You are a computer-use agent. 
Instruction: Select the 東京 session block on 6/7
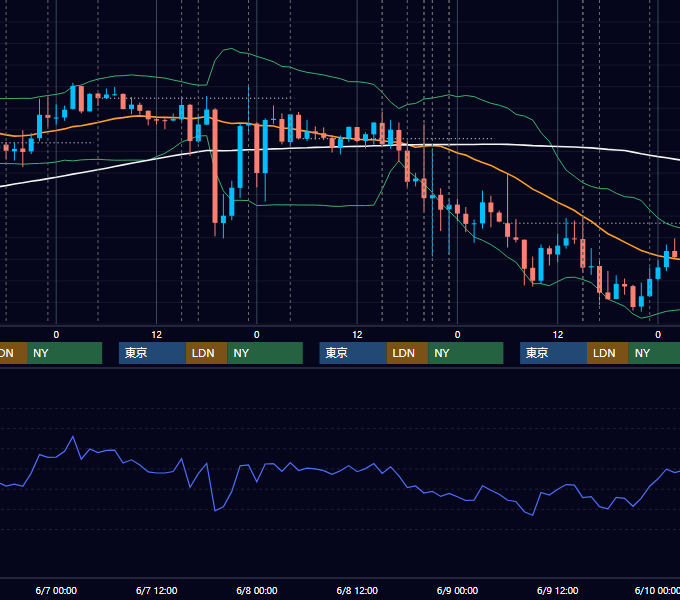152,353
